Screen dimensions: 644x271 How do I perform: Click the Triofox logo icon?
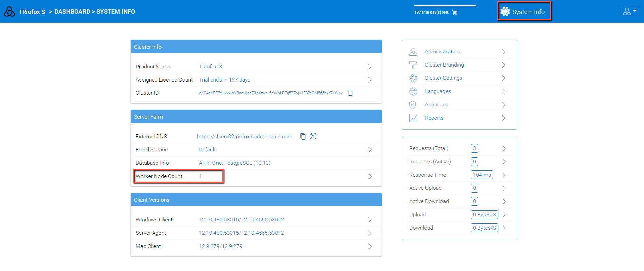coord(10,12)
